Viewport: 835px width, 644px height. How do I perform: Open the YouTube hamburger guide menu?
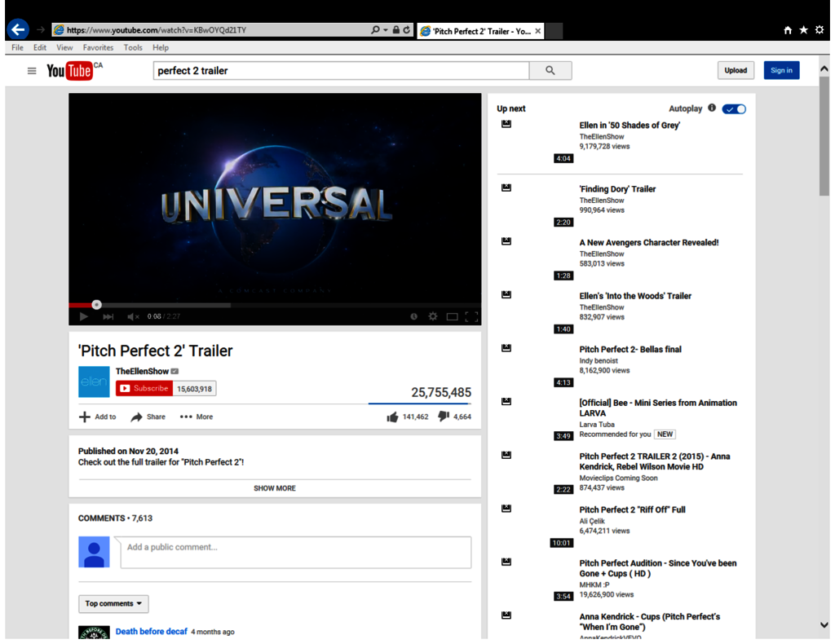[32, 71]
